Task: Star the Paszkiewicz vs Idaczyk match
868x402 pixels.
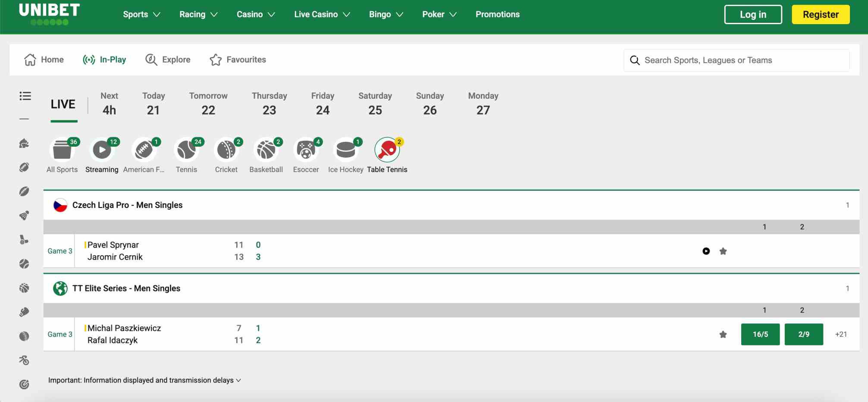Action: 723,334
